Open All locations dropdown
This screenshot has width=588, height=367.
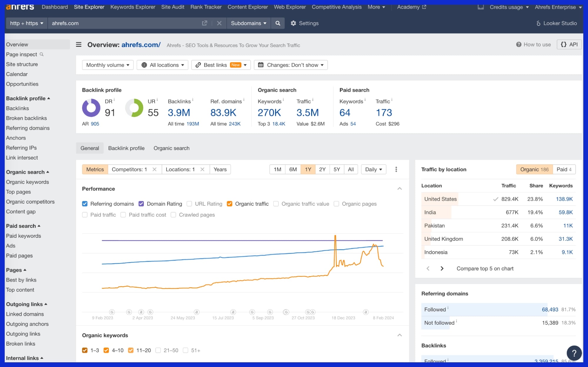click(x=162, y=65)
